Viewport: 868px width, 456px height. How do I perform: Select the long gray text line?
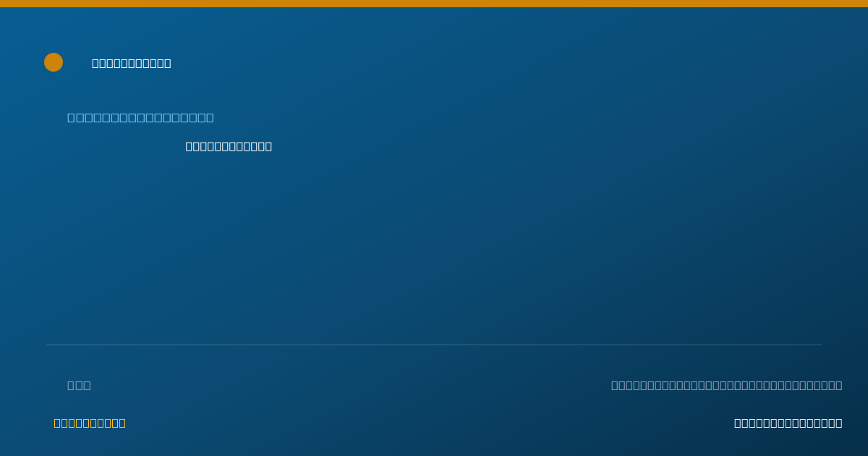pos(727,385)
